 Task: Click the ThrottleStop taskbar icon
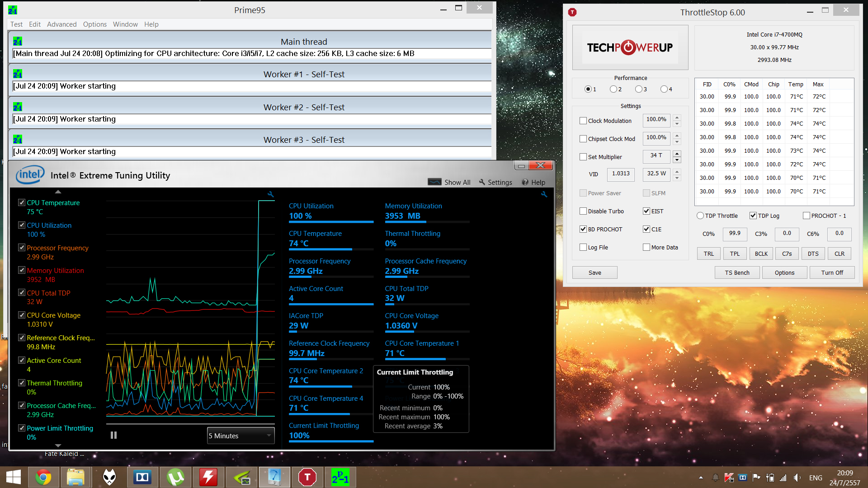pos(307,477)
